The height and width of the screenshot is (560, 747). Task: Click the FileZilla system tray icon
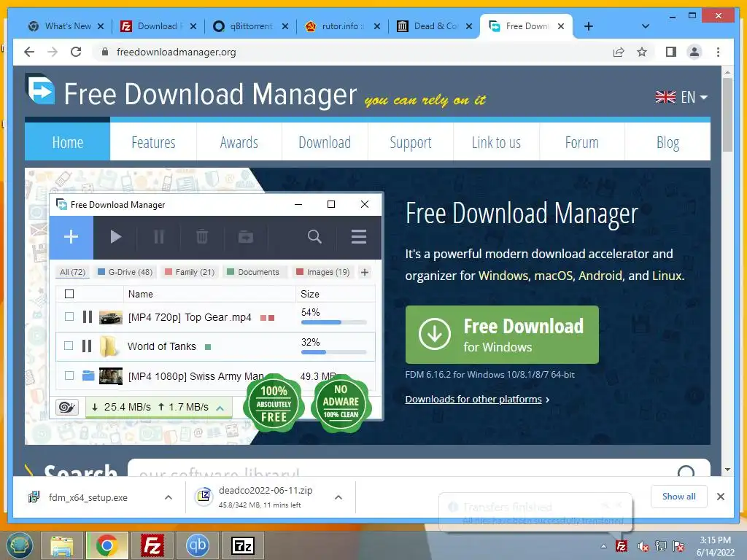click(621, 546)
